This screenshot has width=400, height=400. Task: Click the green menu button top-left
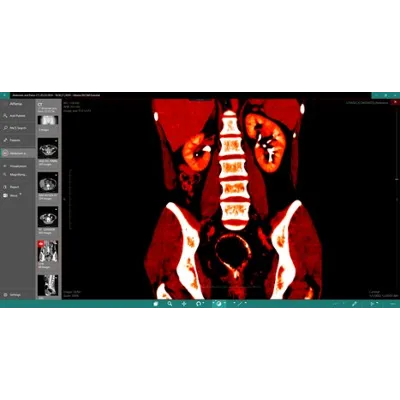coord(5,95)
